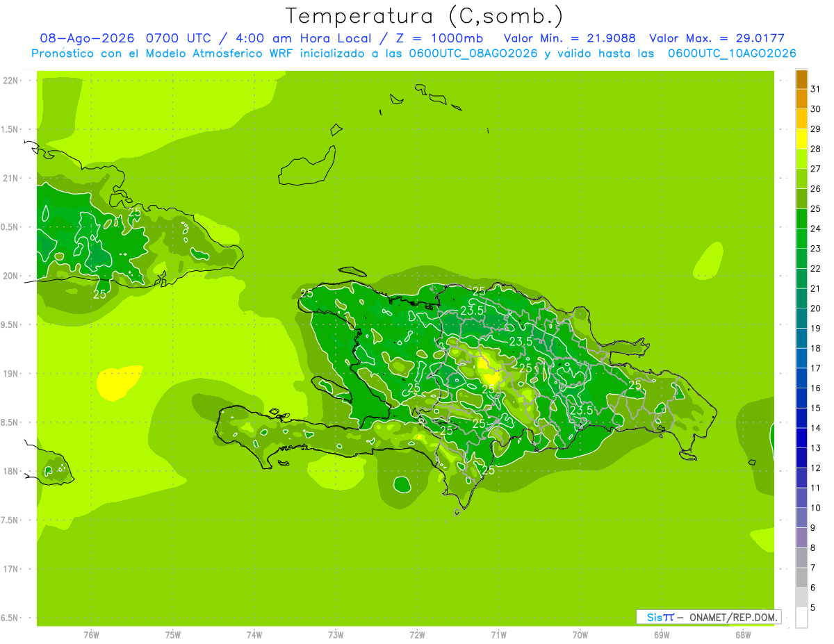Click '4:00 am Hora Local' text

(x=302, y=38)
